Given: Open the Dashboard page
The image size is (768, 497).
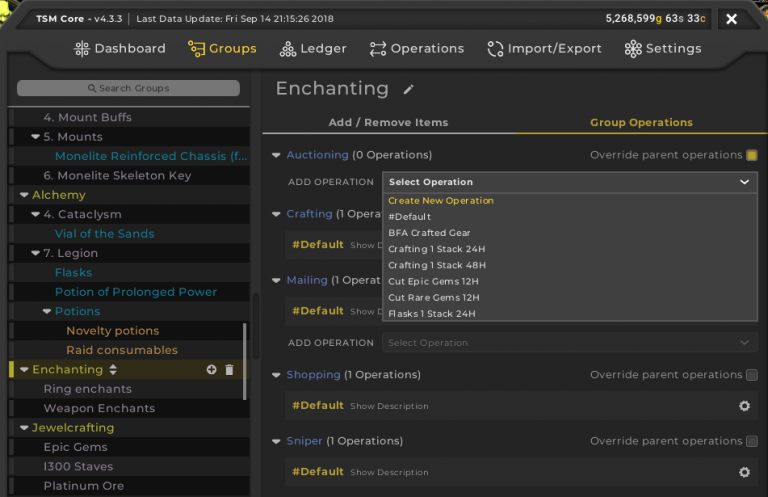Looking at the screenshot, I should tap(120, 48).
